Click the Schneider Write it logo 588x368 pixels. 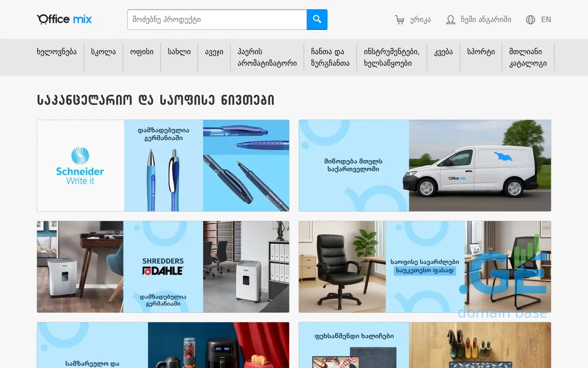tap(80, 166)
